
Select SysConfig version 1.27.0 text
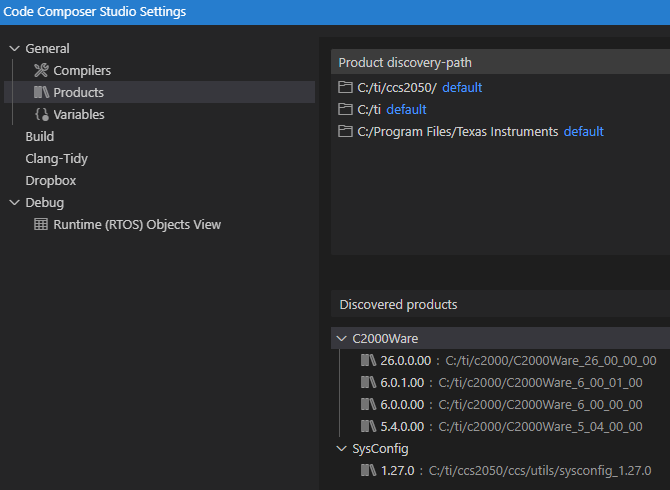click(x=397, y=470)
